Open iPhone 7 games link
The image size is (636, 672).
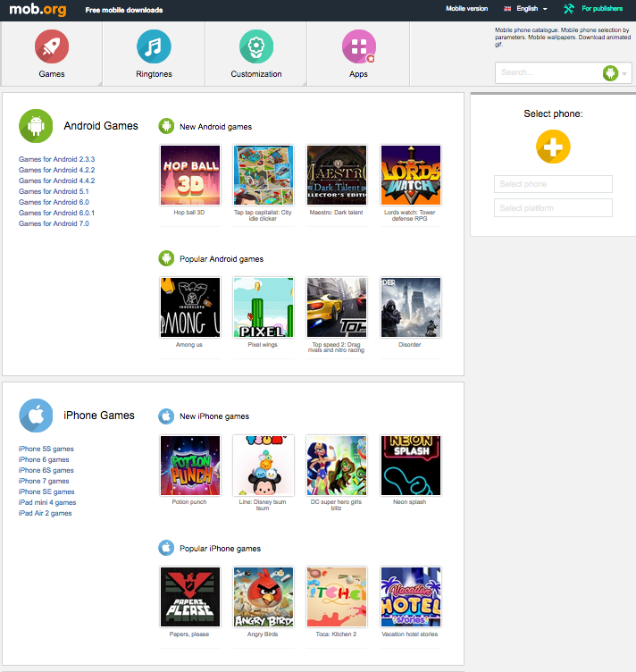point(44,481)
